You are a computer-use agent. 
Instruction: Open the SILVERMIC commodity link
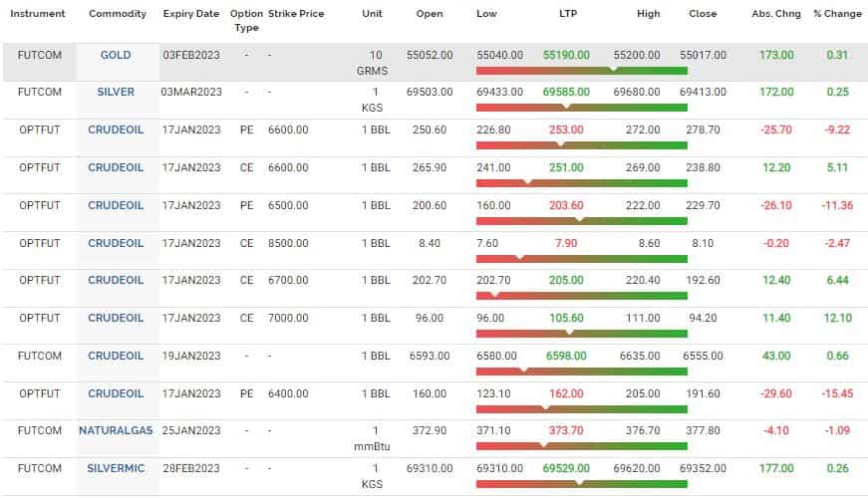pos(116,468)
